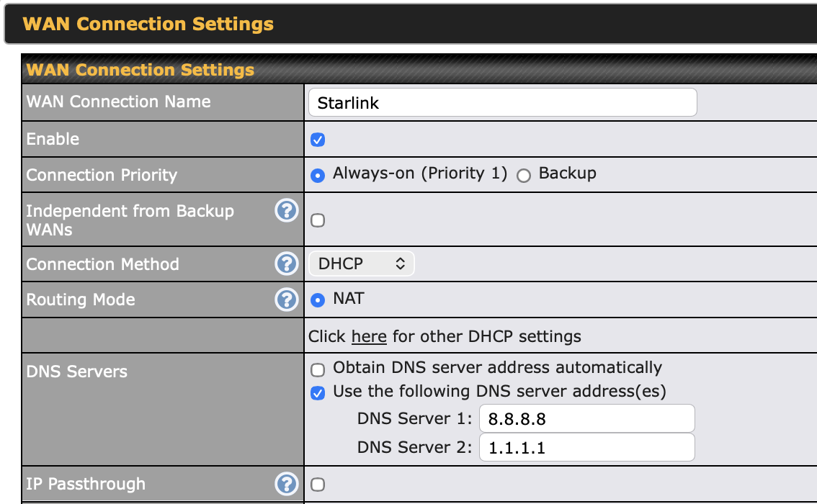Viewport: 817px width, 504px height.
Task: Click the 'DNS Server 1:' label
Action: pyautogui.click(x=414, y=418)
